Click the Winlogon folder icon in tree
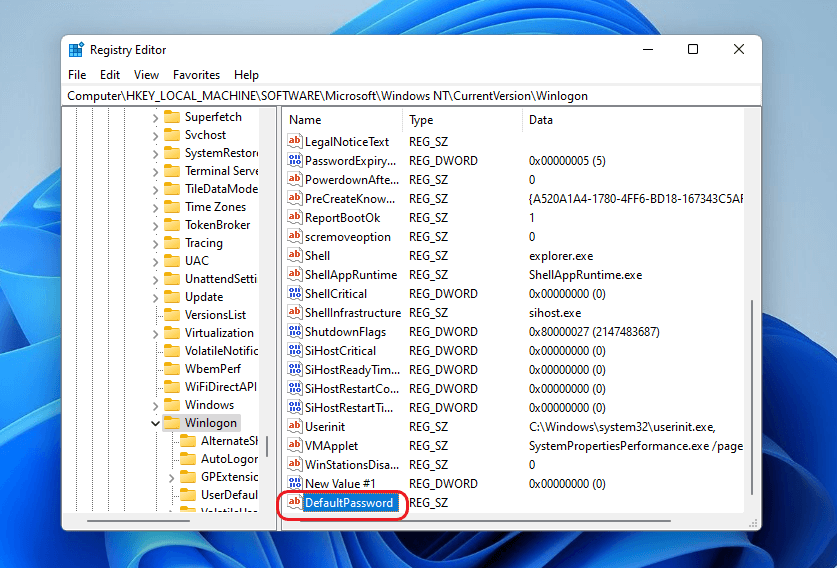The height and width of the screenshot is (568, 837). tap(171, 423)
